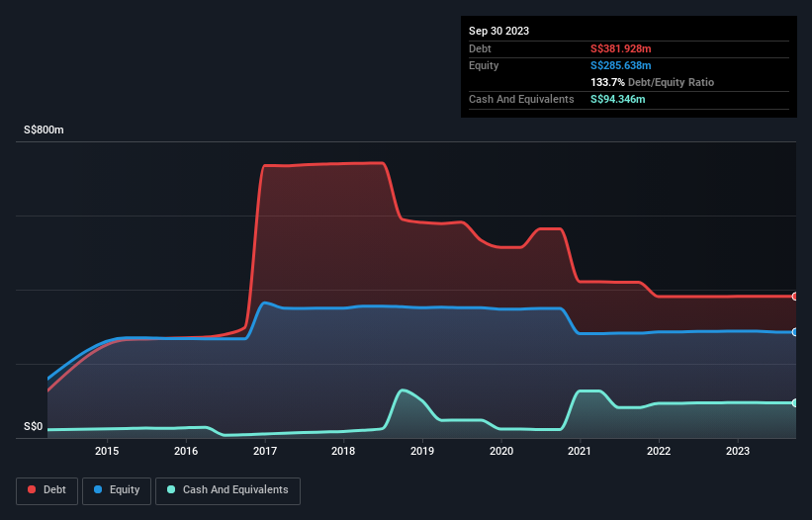Click the 2019 x-axis label
The height and width of the screenshot is (520, 812).
422,451
